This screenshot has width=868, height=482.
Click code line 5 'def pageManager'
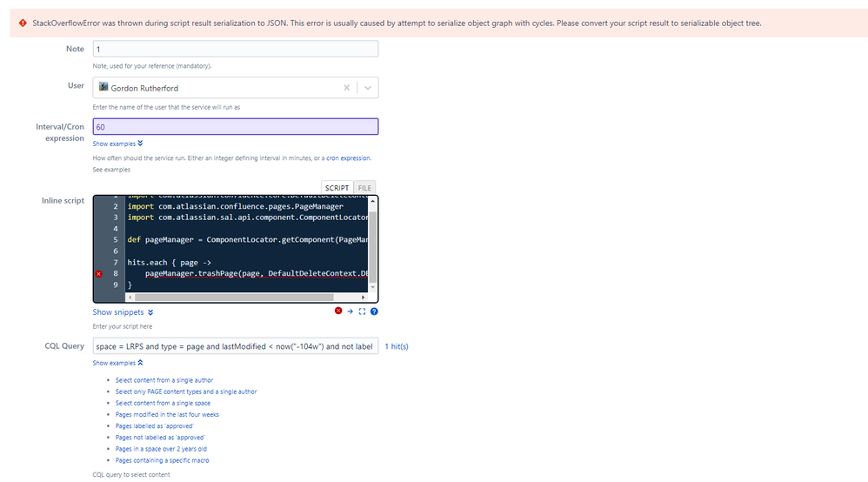pos(248,240)
